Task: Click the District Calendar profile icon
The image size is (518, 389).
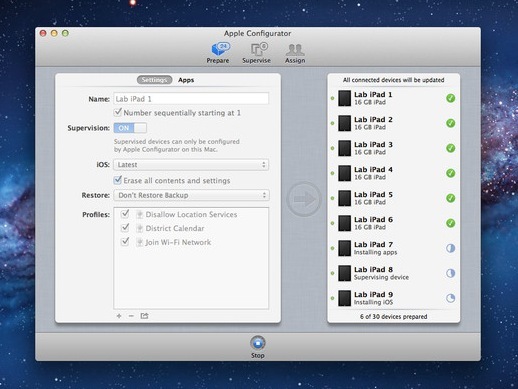Action: 140,228
